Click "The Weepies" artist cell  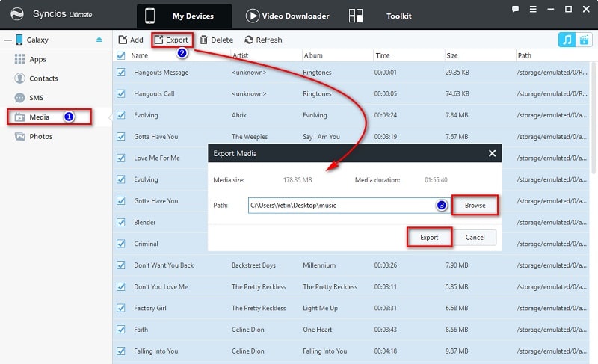click(x=250, y=137)
